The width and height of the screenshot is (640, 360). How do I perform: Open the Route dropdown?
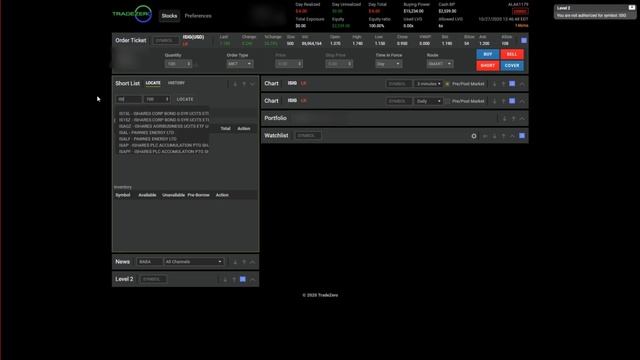[x=440, y=64]
